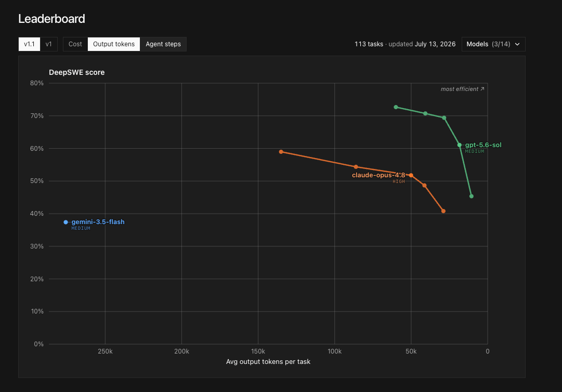The image size is (562, 392).
Task: Click the 40% y-axis tick label
Action: pos(37,214)
